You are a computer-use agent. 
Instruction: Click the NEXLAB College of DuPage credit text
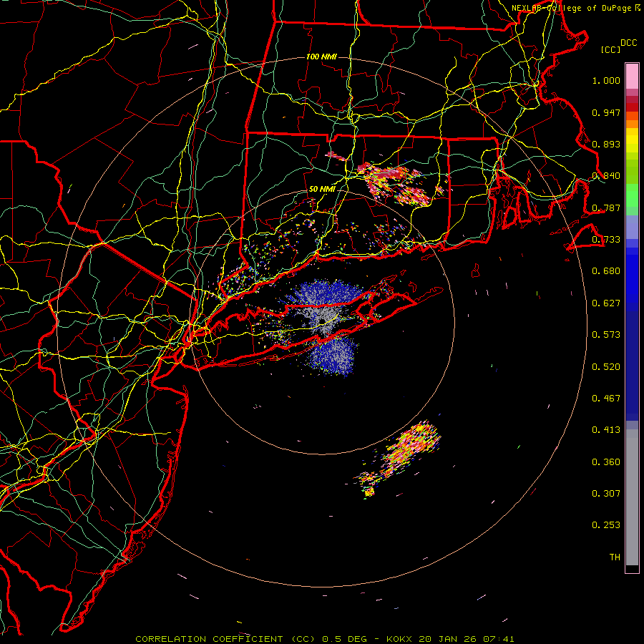tap(576, 8)
